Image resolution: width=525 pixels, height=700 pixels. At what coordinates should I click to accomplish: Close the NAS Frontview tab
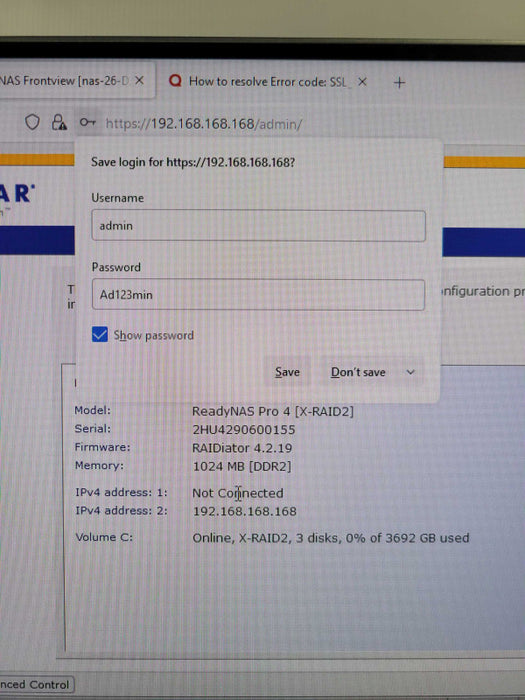click(x=139, y=80)
